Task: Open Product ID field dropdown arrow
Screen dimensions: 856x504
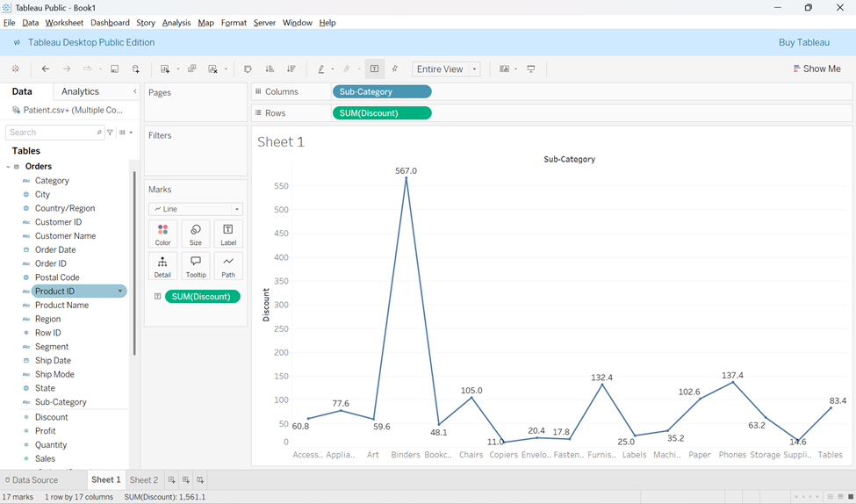Action: pos(120,291)
